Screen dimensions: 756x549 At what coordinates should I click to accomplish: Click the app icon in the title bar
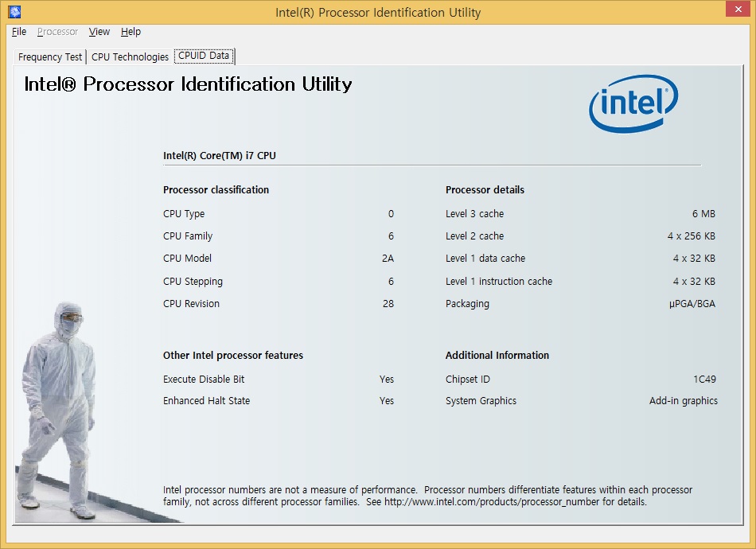(x=15, y=12)
